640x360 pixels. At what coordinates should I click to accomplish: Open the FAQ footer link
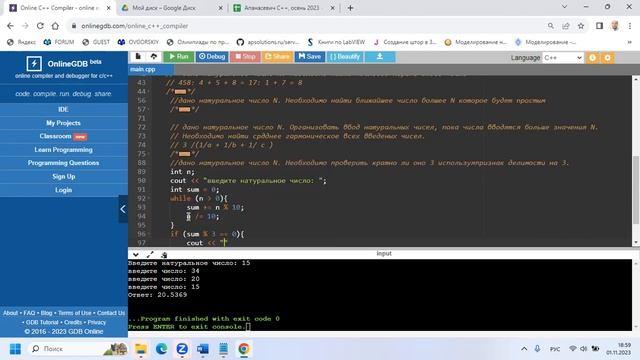(29, 313)
